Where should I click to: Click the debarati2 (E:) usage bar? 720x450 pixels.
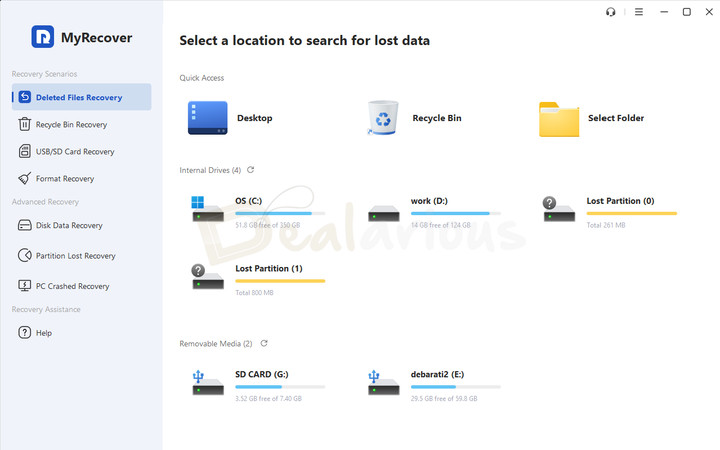pyautogui.click(x=456, y=387)
